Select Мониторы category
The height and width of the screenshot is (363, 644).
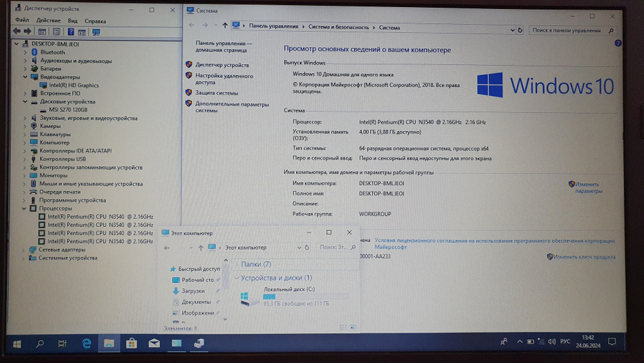[53, 175]
